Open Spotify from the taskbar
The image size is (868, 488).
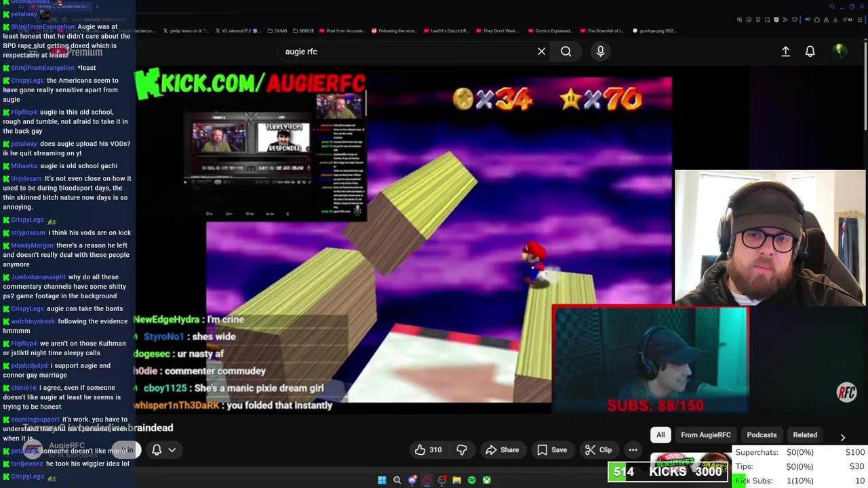471,480
